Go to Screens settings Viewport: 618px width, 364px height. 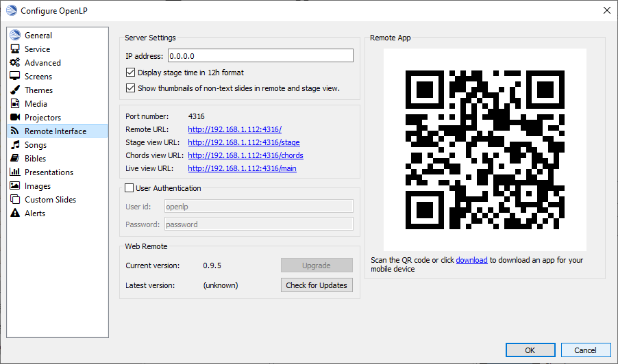point(58,77)
